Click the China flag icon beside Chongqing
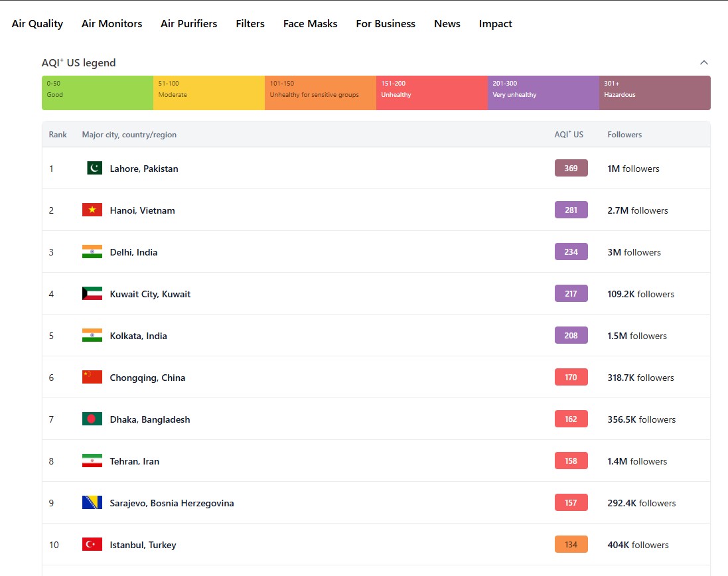The image size is (728, 576). 92,378
